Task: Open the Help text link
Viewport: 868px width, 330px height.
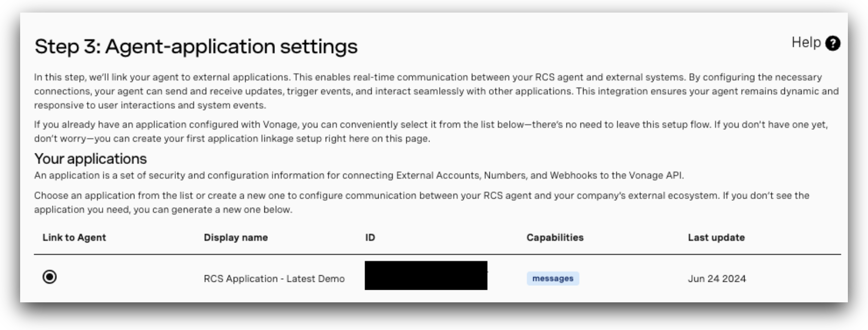Action: click(x=806, y=43)
